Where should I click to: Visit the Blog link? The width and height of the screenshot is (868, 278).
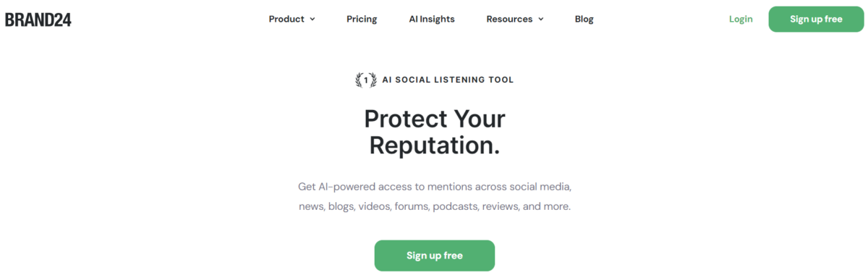tap(584, 20)
